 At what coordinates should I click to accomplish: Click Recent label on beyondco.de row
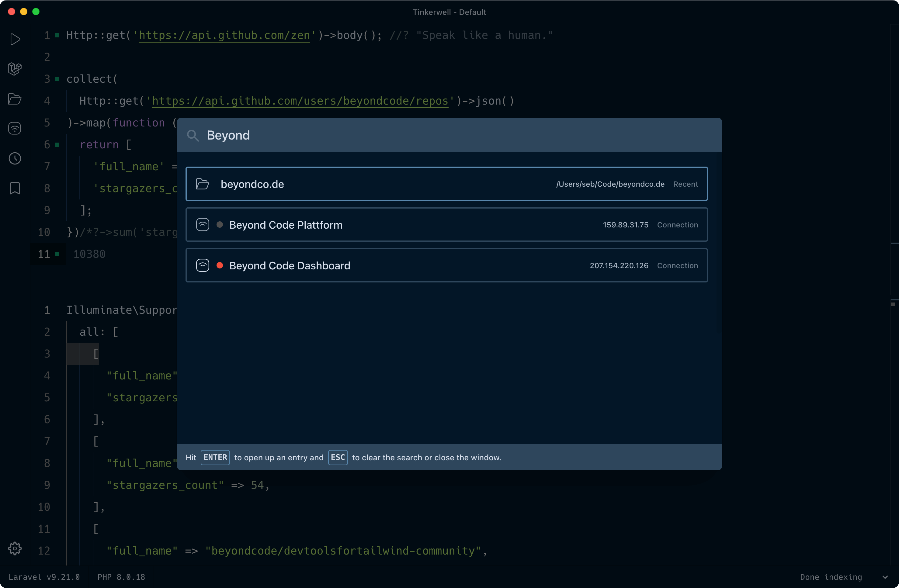(686, 184)
